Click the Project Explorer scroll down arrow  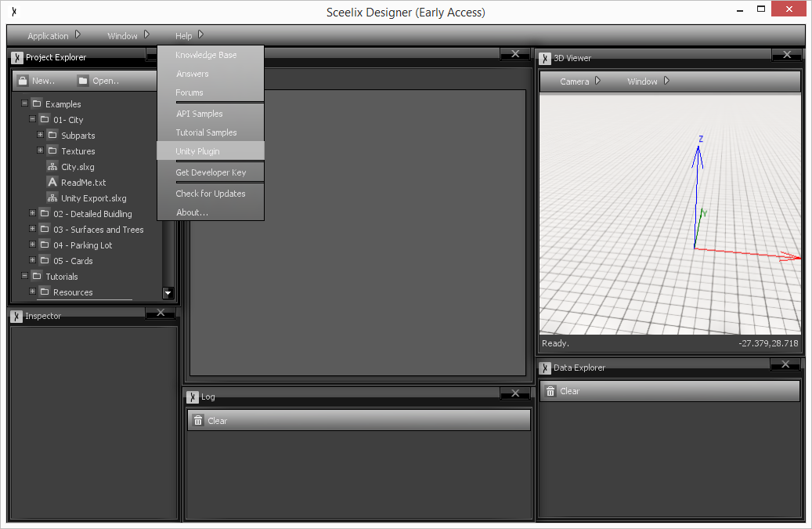(168, 293)
